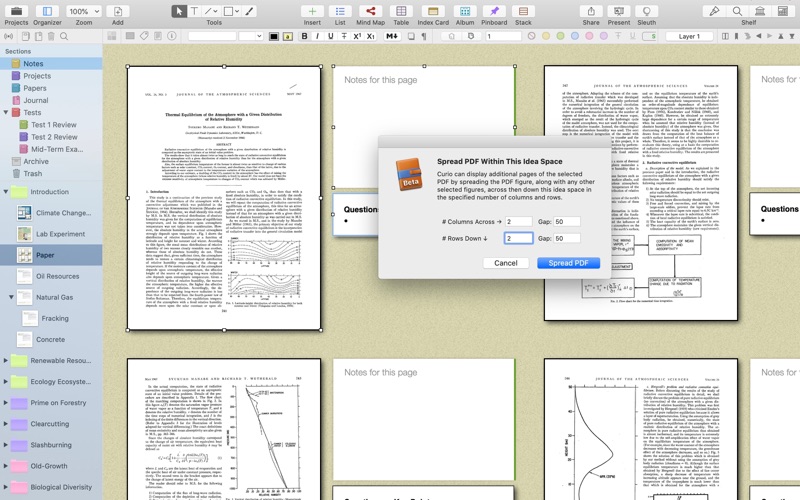Expand the Renewable Resources folder
Image resolution: width=800 pixels, height=500 pixels.
[6, 360]
